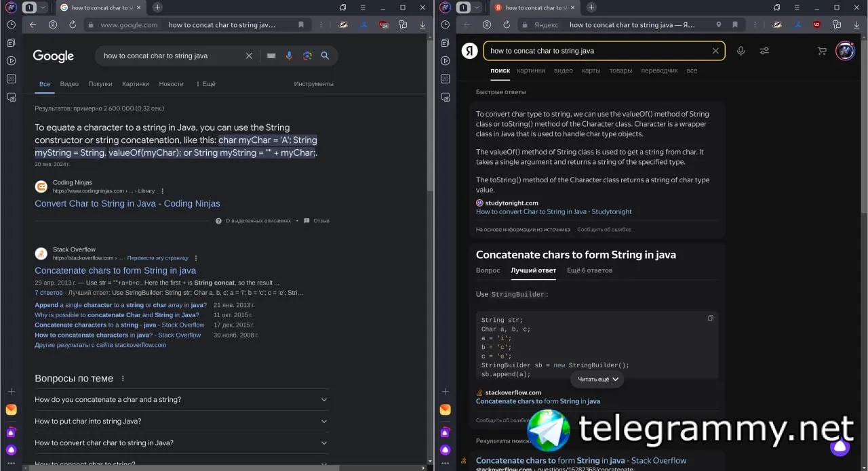Open Google 'Concatenate chars to form String in java' result
Screen dimensions: 868x471
click(115, 270)
